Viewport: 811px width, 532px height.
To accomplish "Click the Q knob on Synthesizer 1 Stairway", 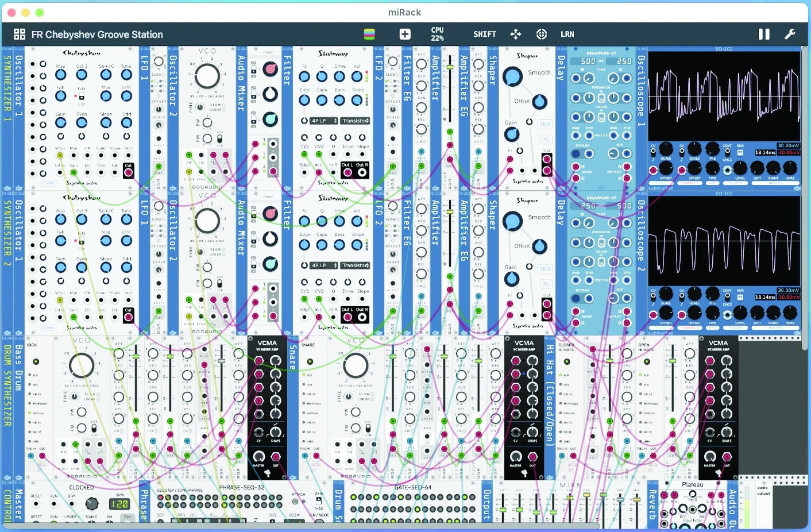I will coord(322,76).
